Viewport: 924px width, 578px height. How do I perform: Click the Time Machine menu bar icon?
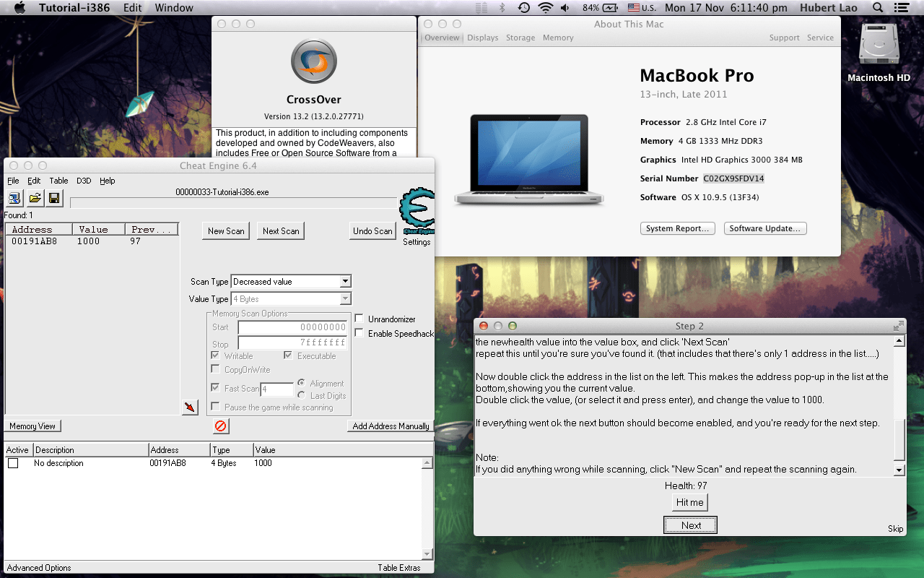tap(523, 7)
